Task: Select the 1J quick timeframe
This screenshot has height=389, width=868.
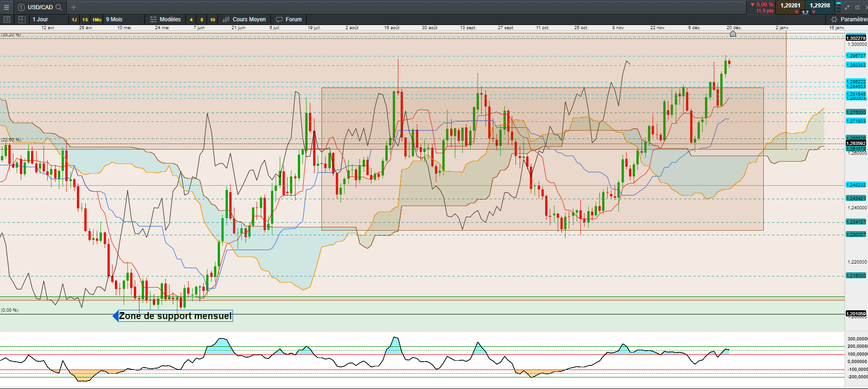Action: point(74,19)
